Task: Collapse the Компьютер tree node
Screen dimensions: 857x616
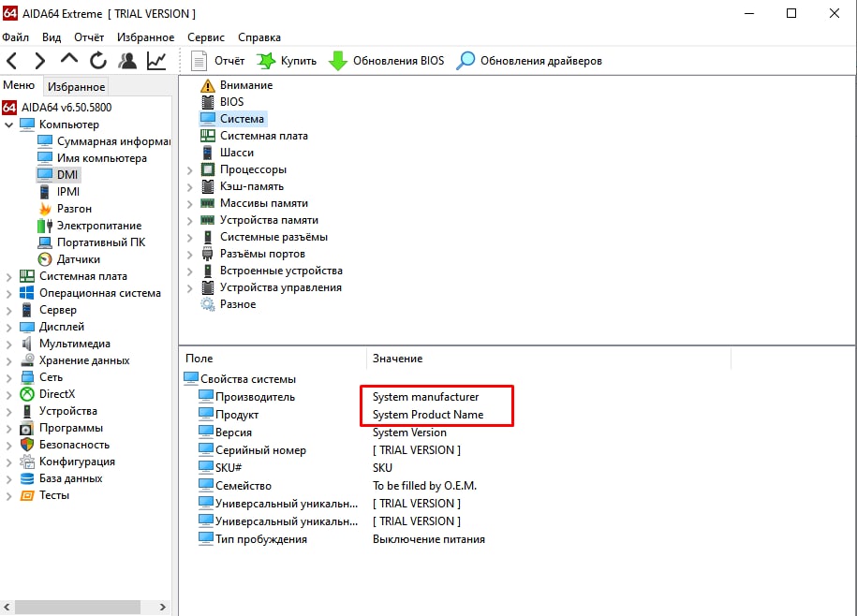Action: pyautogui.click(x=8, y=125)
